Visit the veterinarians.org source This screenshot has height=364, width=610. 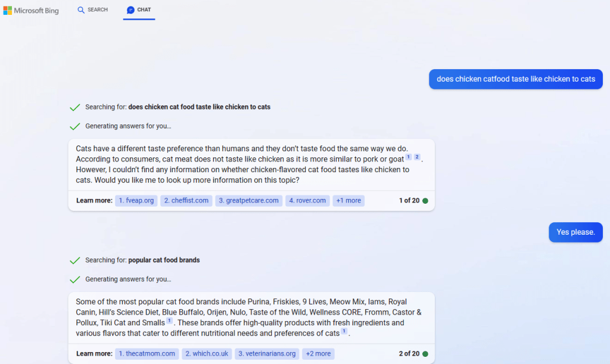266,354
